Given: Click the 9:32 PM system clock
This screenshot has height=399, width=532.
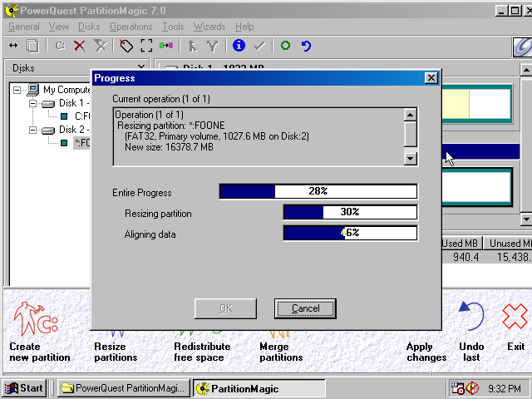Looking at the screenshot, I should click(505, 388).
